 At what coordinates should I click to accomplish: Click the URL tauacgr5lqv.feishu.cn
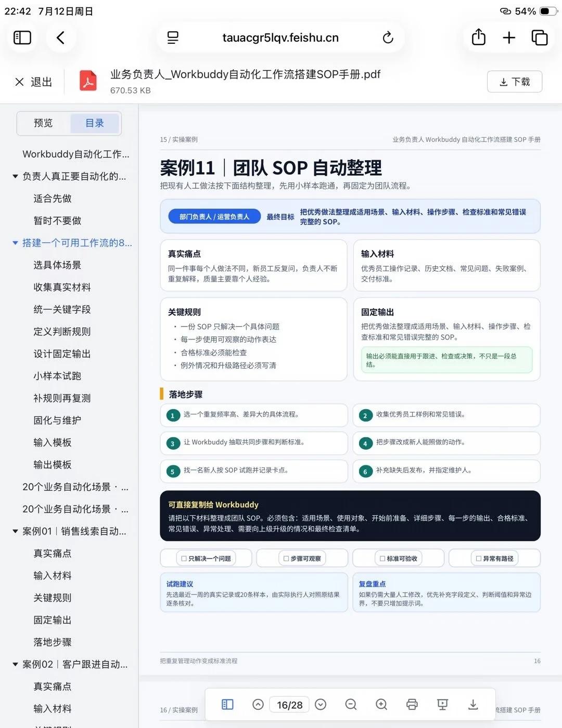(x=280, y=37)
